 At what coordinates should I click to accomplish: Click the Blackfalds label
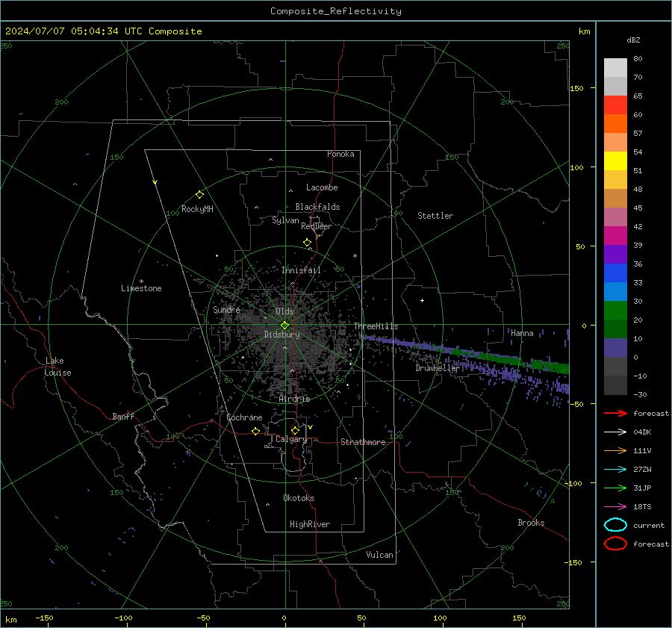[x=317, y=207]
